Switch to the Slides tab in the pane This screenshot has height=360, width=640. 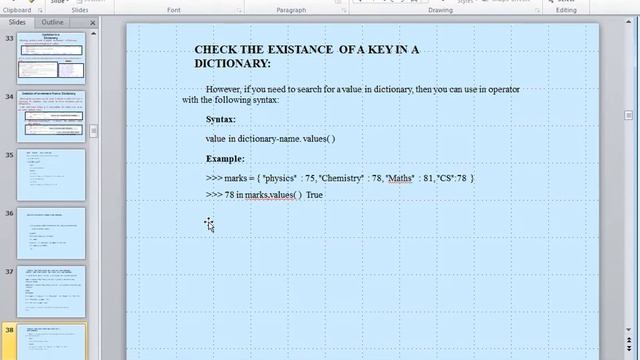tap(17, 22)
